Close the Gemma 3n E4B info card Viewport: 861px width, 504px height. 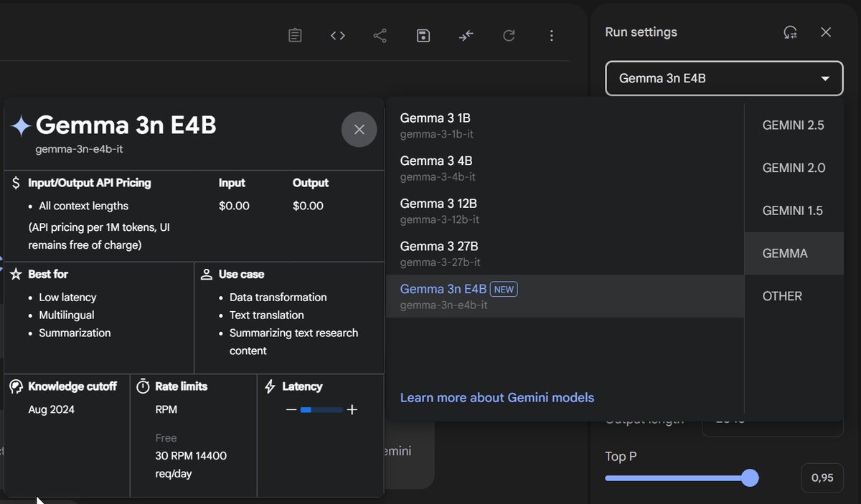coord(359,129)
